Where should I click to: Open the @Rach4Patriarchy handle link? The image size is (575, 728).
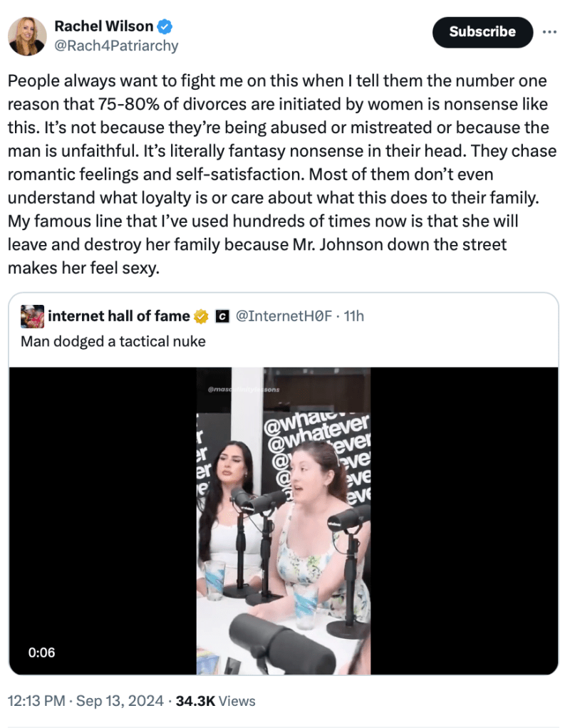116,46
